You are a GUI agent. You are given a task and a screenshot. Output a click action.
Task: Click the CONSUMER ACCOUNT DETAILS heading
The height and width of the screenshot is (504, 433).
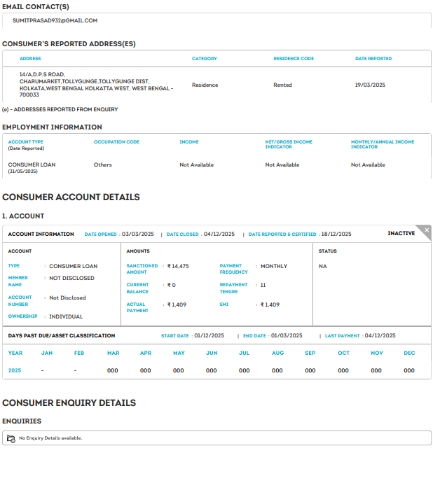tap(71, 197)
